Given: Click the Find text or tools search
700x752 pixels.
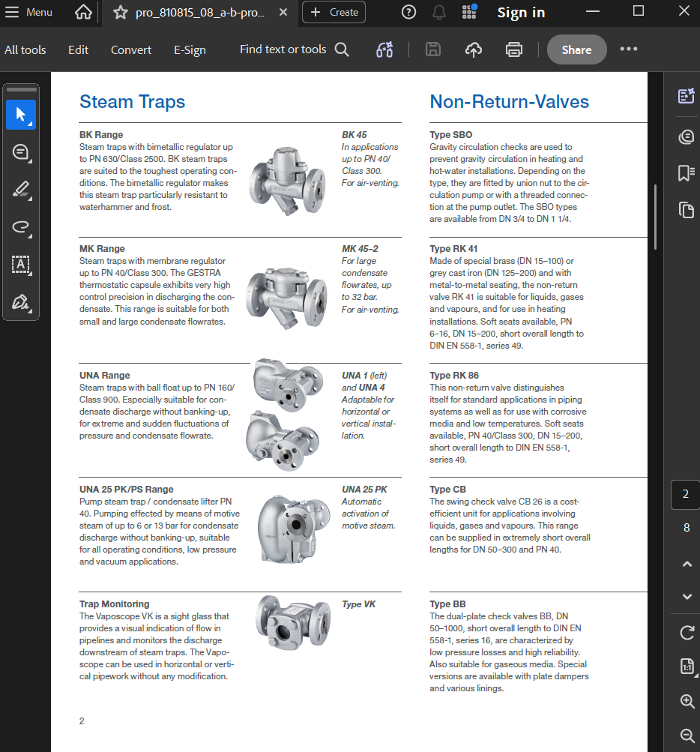Looking at the screenshot, I should coord(295,49).
